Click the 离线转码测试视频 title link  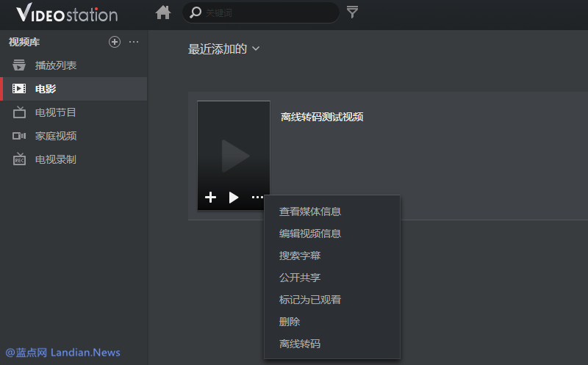pos(322,117)
